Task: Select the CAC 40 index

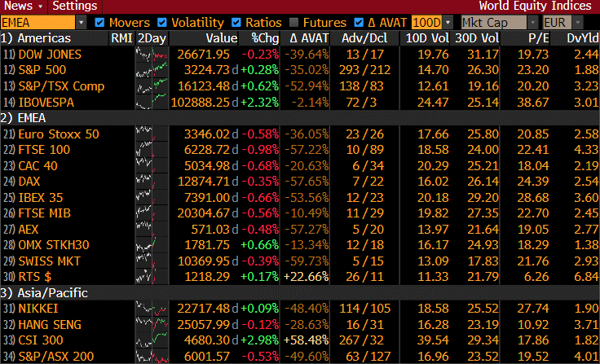Action: point(37,166)
